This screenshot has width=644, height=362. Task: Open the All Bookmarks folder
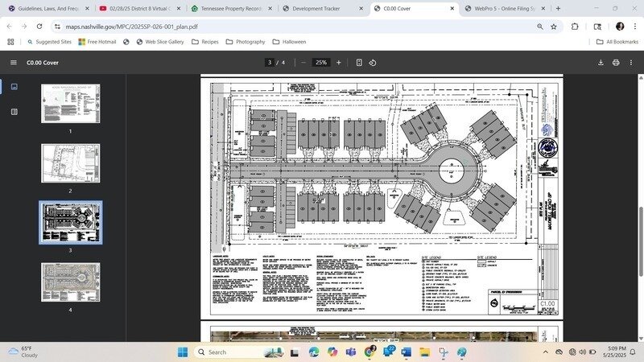coord(617,42)
